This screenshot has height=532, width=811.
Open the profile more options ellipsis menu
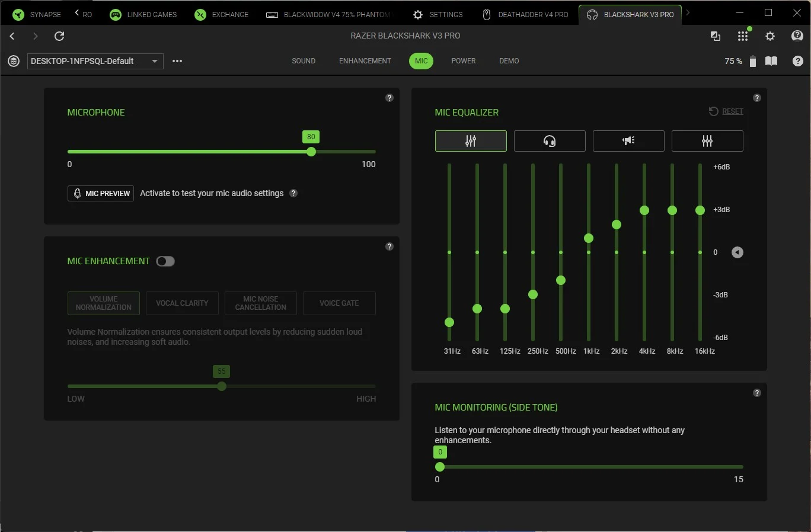click(177, 61)
